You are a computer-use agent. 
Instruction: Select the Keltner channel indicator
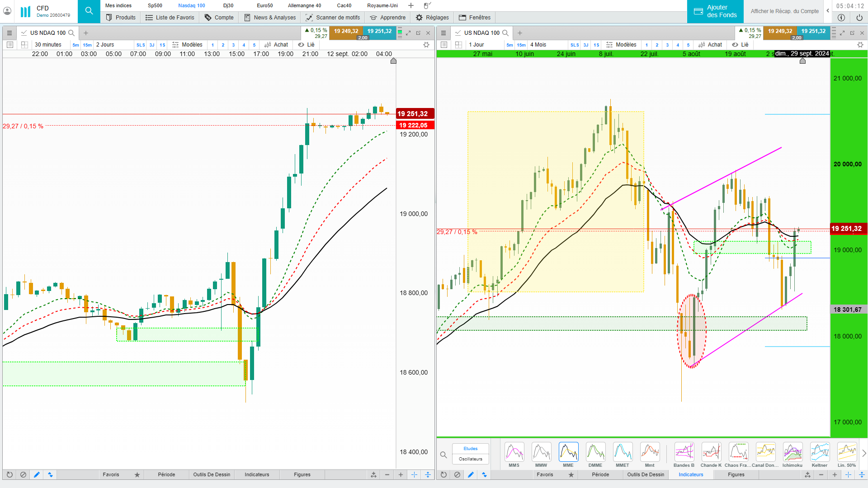pyautogui.click(x=820, y=453)
